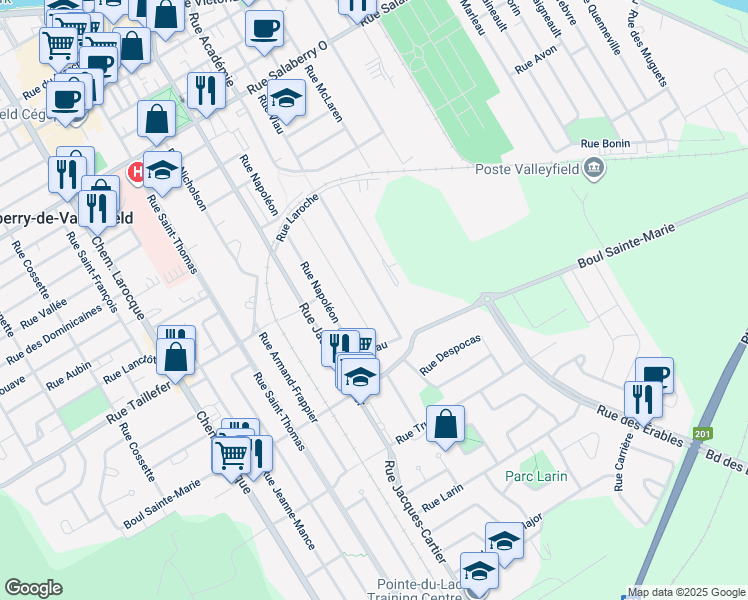Image resolution: width=748 pixels, height=600 pixels.
Task: Click the Rue Avon street label
Action: click(535, 60)
